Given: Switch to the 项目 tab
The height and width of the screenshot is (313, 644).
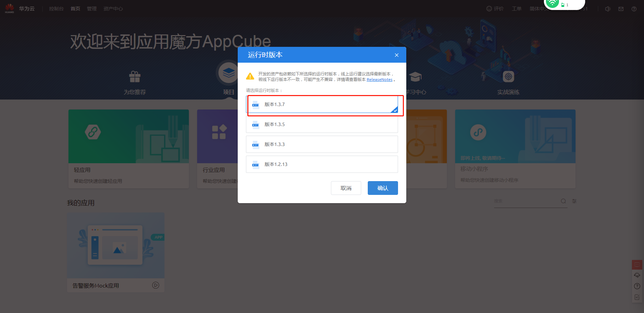Looking at the screenshot, I should [228, 79].
